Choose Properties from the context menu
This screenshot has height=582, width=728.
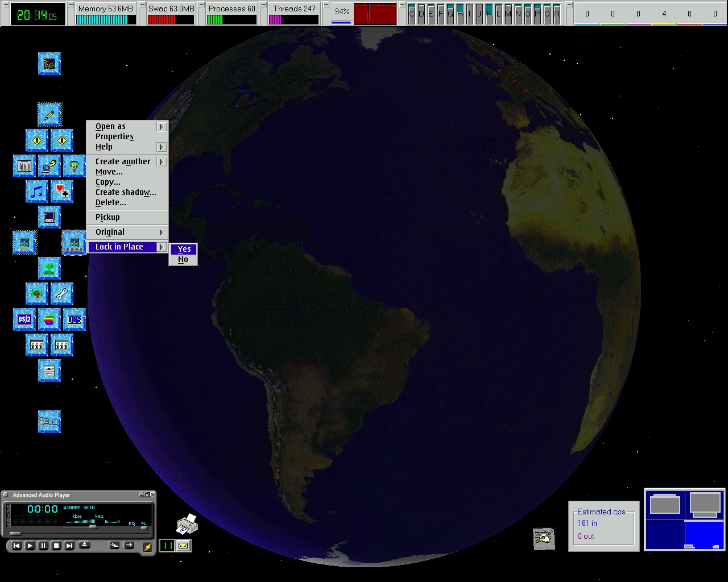(127, 136)
